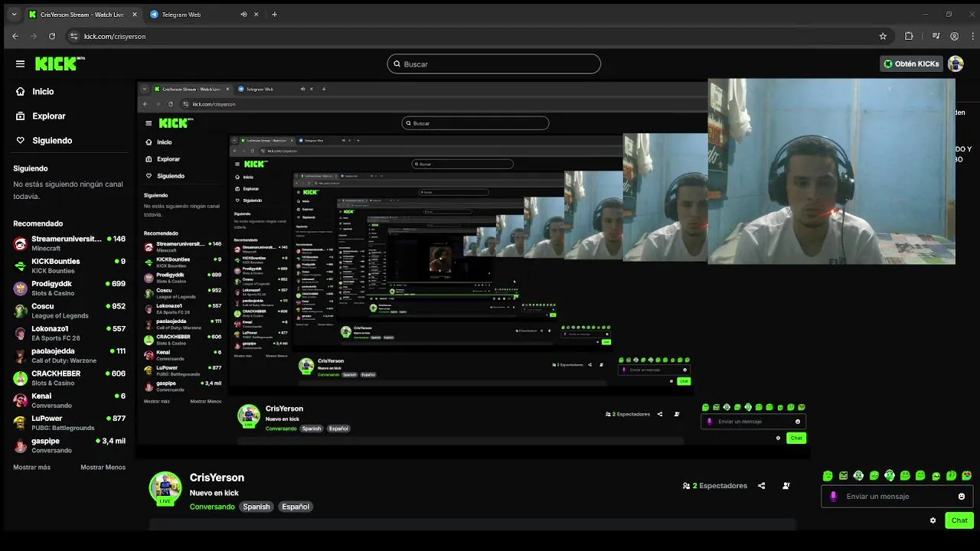Bookmark this page with the star

pyautogui.click(x=883, y=36)
